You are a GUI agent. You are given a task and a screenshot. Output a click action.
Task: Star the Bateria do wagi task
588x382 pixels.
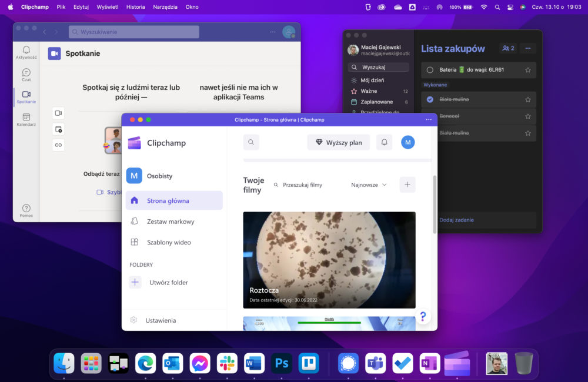[527, 70]
